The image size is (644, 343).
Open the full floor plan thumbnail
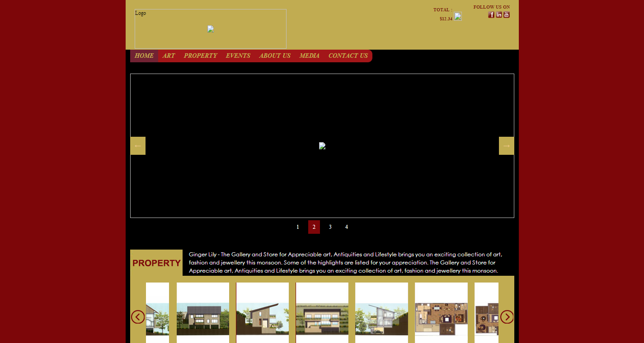pyautogui.click(x=441, y=313)
